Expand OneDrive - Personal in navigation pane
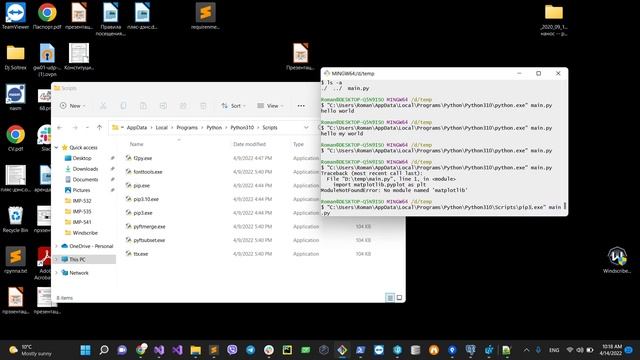Image resolution: width=640 pixels, height=360 pixels. pos(57,246)
